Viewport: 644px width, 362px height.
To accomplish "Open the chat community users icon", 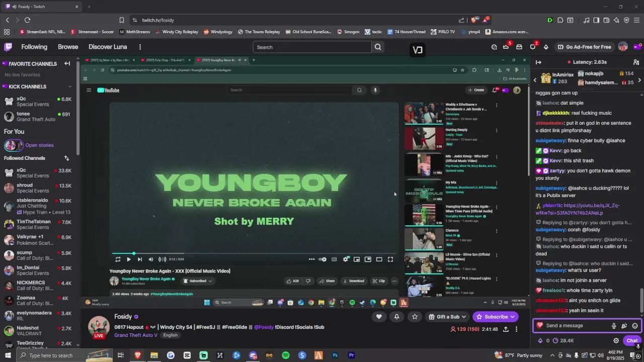I will pos(636,62).
